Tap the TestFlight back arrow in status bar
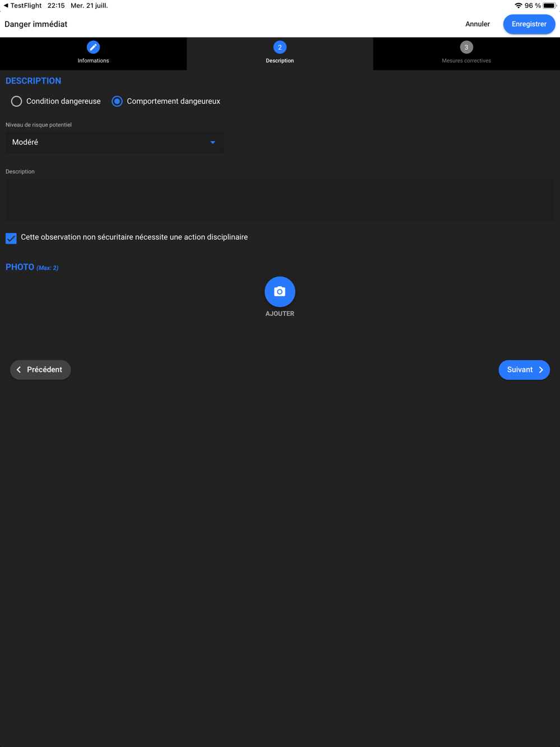560x747 pixels. (x=6, y=6)
